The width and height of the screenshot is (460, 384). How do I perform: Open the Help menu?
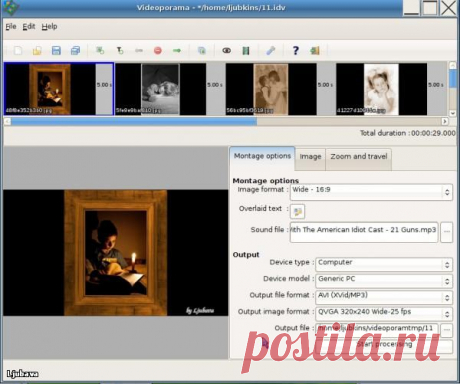(x=49, y=26)
